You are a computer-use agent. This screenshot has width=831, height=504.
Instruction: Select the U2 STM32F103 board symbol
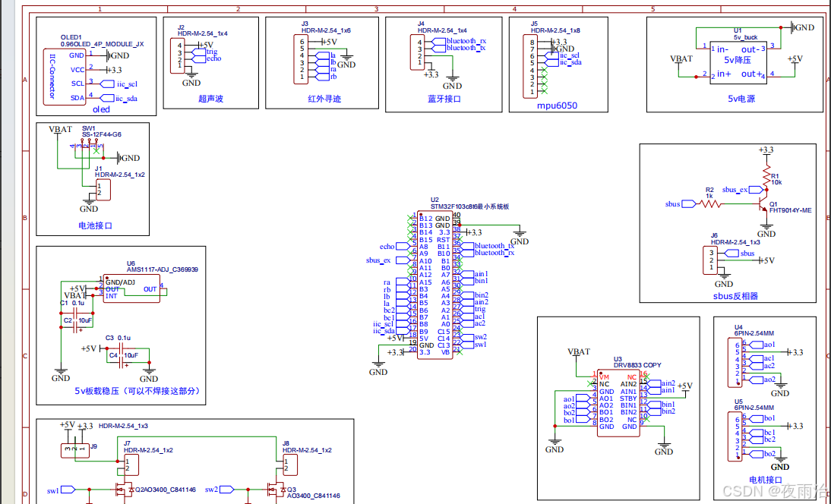(x=434, y=285)
